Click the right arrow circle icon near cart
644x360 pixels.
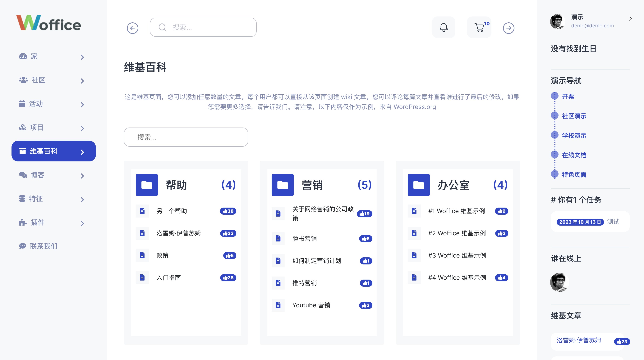coord(508,28)
